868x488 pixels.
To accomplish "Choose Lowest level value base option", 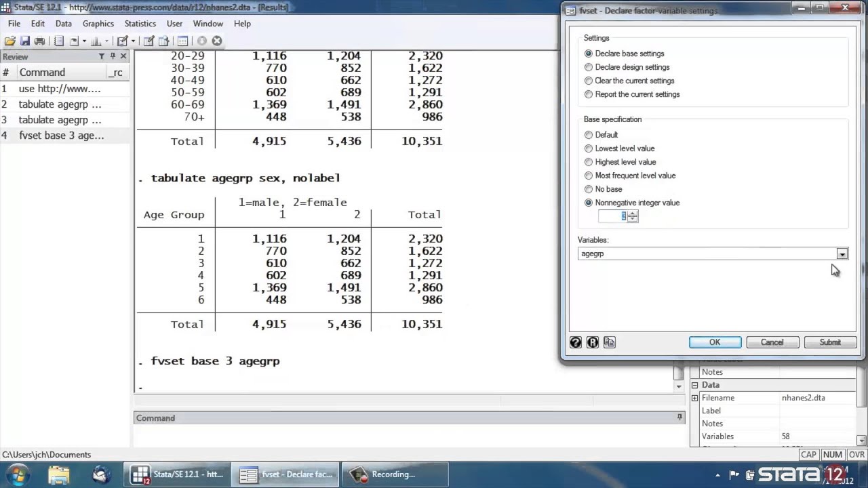I will pyautogui.click(x=589, y=148).
